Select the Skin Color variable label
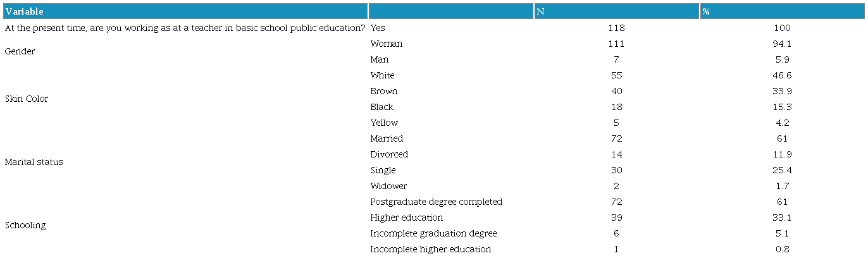868x270 pixels. click(x=27, y=99)
